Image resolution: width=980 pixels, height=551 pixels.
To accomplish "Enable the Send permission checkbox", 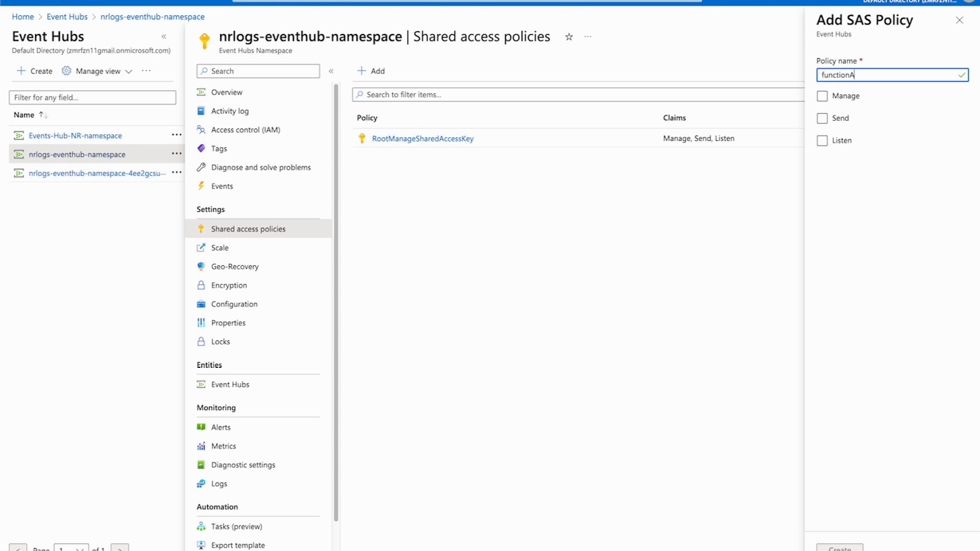I will click(822, 118).
